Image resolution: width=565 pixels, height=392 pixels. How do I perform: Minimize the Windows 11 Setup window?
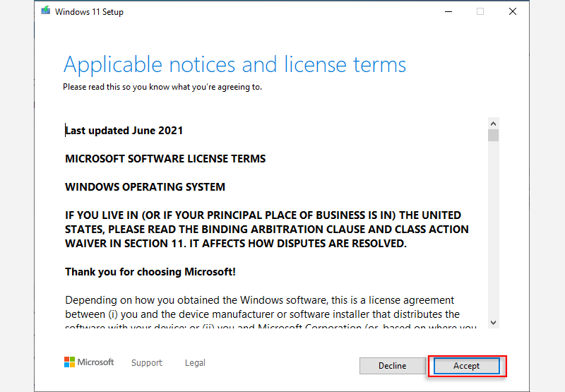[448, 11]
